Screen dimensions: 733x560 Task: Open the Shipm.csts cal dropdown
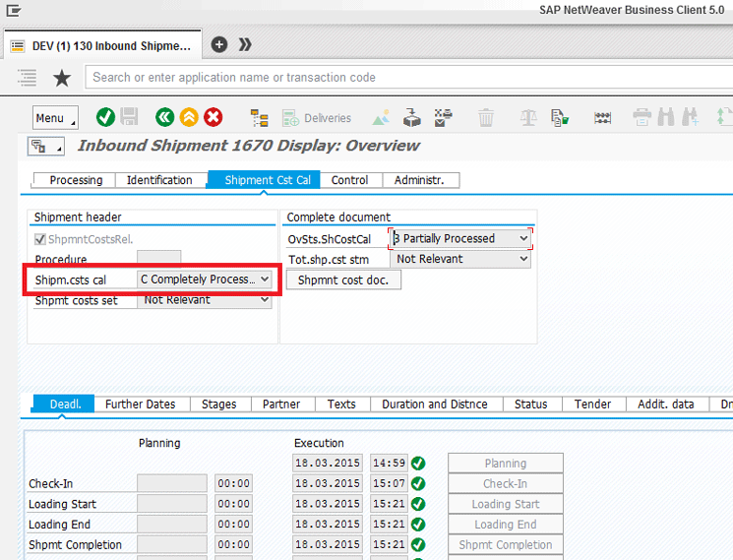click(x=205, y=280)
